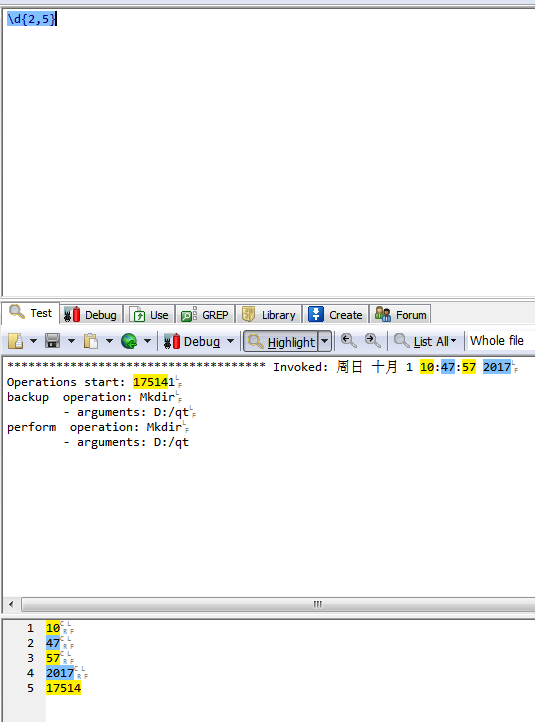Open the Whole file scope dropdown

tap(501, 341)
